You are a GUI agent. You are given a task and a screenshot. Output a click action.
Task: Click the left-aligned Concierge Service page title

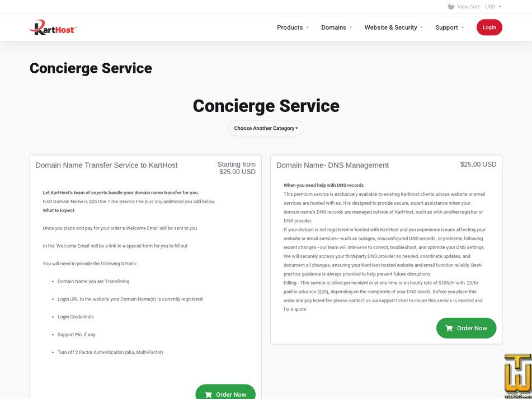[91, 68]
